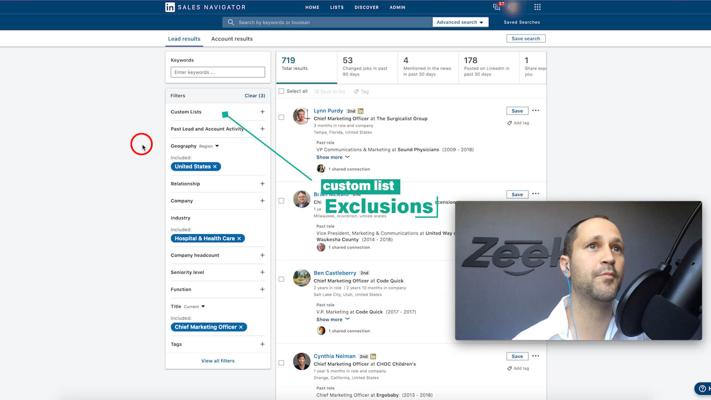
Task: Remove the Chief Marketing Officer title filter
Action: click(x=241, y=327)
